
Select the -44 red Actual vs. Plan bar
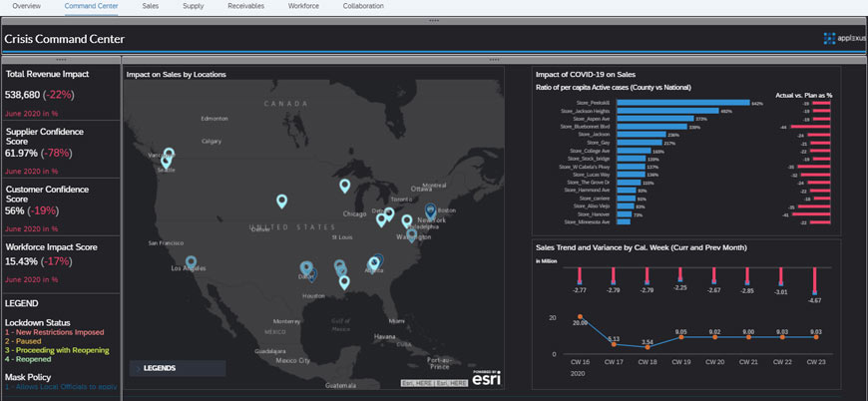810,127
